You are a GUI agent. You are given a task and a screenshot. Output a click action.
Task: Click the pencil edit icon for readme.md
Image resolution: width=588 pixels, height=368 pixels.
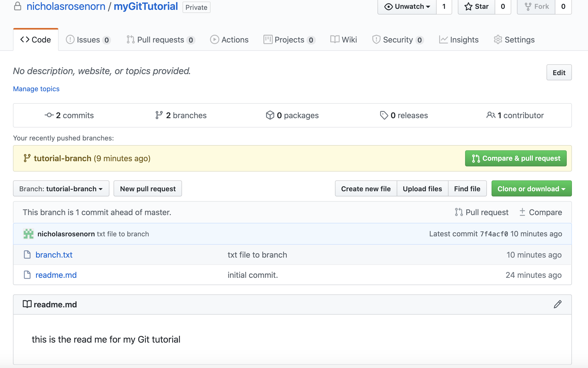point(557,304)
